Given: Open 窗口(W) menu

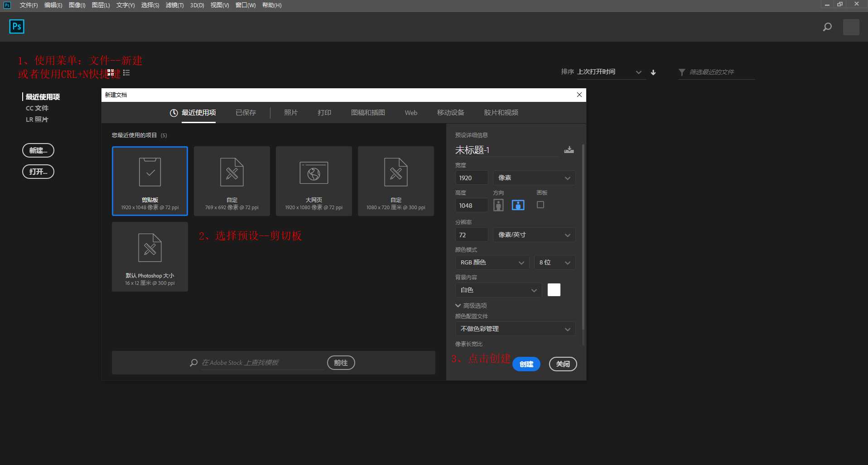Looking at the screenshot, I should [x=246, y=5].
